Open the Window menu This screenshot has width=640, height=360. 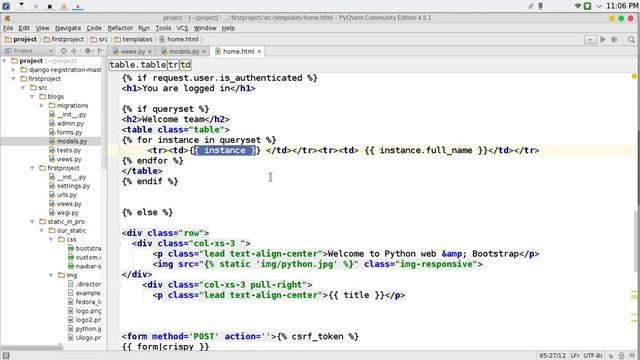(205, 28)
